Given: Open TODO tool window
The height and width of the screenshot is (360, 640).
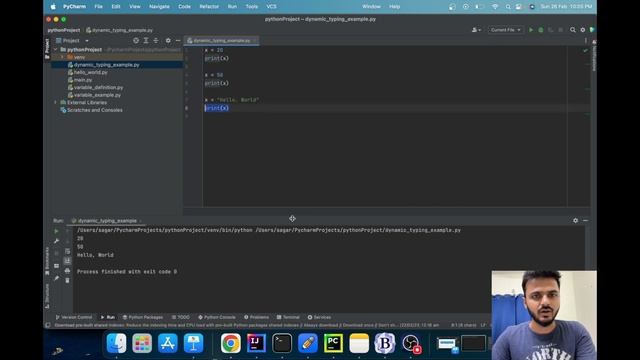Looking at the screenshot, I should pos(181,317).
